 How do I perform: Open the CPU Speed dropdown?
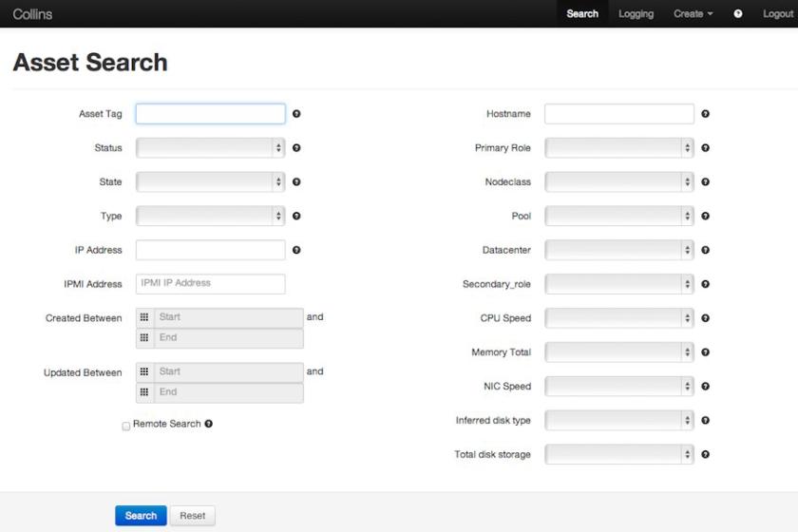tap(618, 318)
